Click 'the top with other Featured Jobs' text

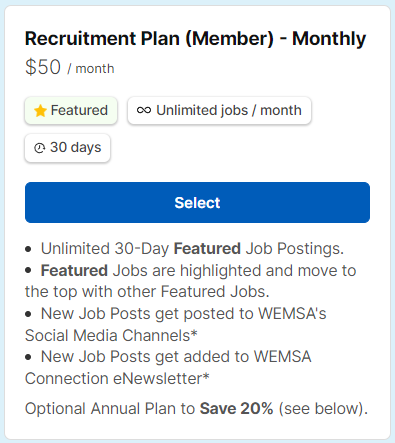[147, 292]
